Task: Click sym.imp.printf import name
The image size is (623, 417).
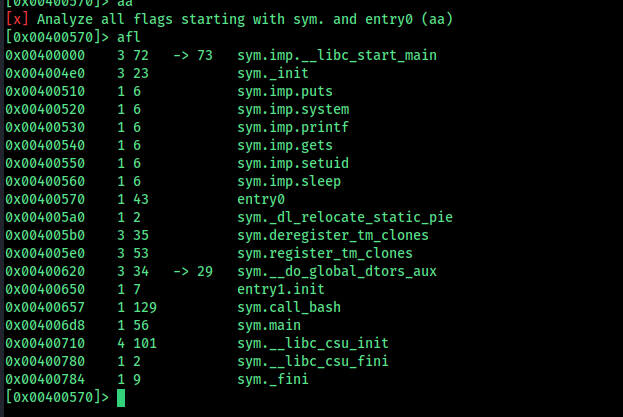Action: coord(293,127)
